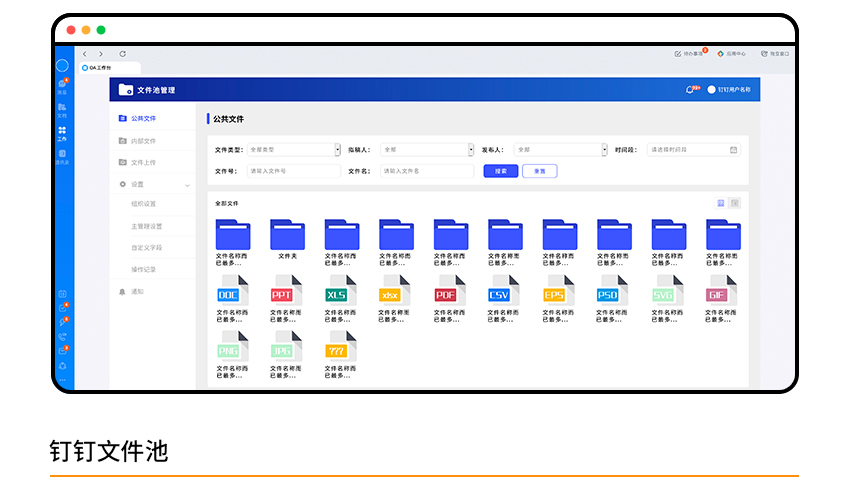The width and height of the screenshot is (848, 501).
Task: Open the calendar icon in 时间段 field
Action: (x=733, y=150)
